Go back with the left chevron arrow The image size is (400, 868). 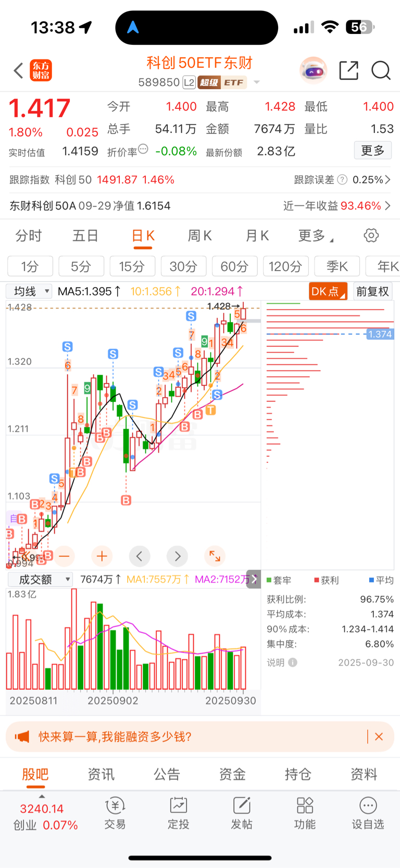19,70
